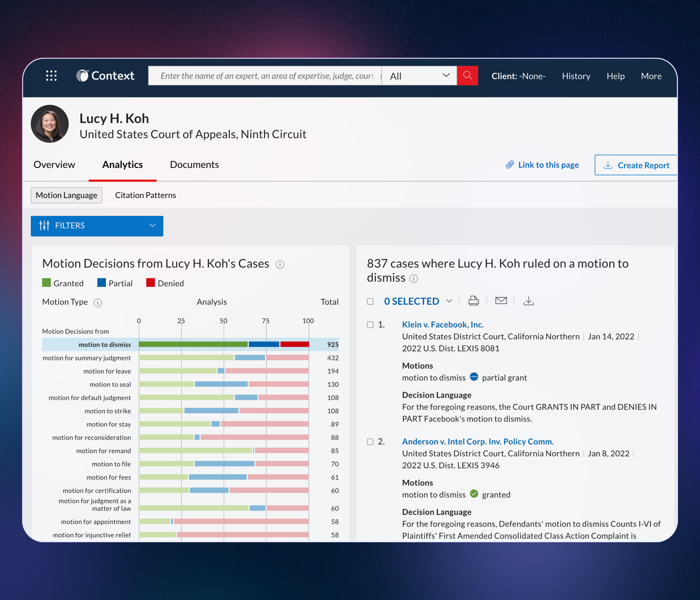The image size is (700, 600).
Task: Click the red Denied legend swatch
Action: [x=150, y=283]
